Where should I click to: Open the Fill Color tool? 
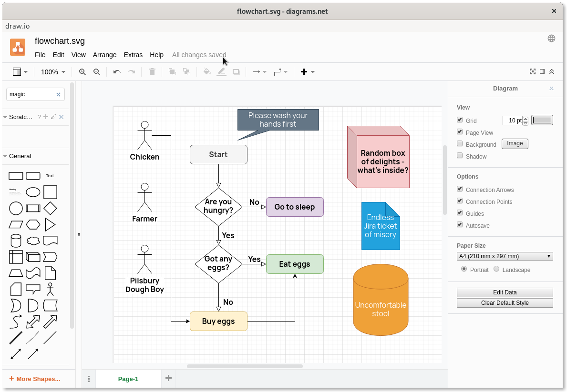pyautogui.click(x=207, y=72)
